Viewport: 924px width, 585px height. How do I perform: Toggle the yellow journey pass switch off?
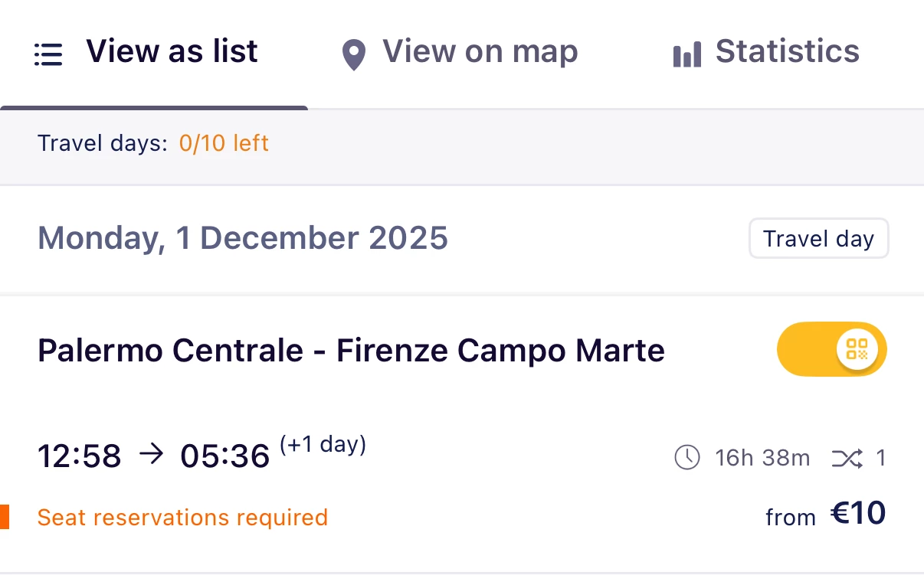[x=831, y=349]
